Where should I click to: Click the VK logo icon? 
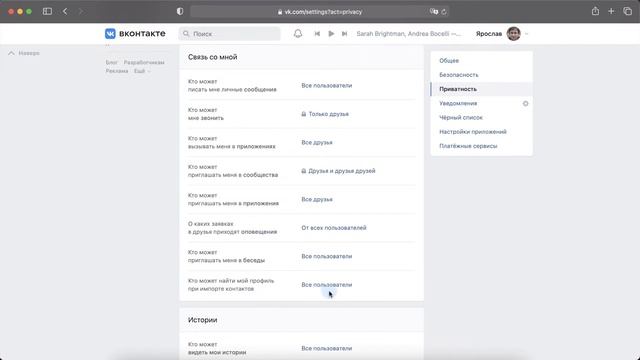(x=110, y=33)
